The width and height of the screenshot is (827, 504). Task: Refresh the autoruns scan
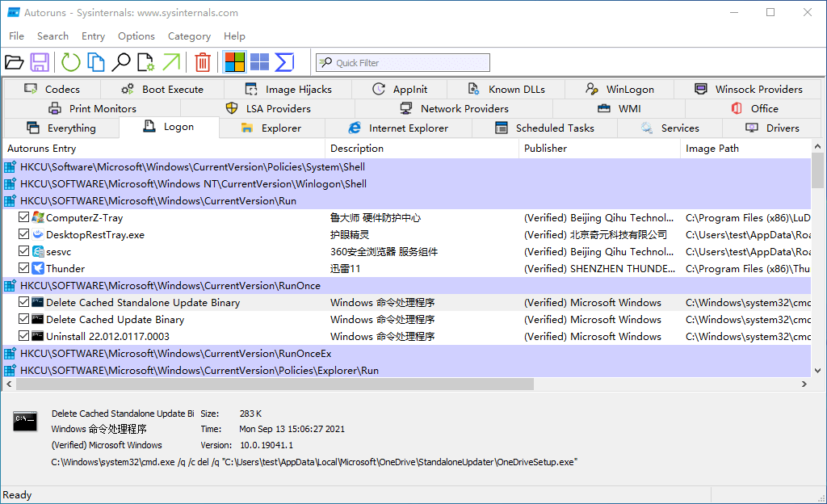point(71,62)
